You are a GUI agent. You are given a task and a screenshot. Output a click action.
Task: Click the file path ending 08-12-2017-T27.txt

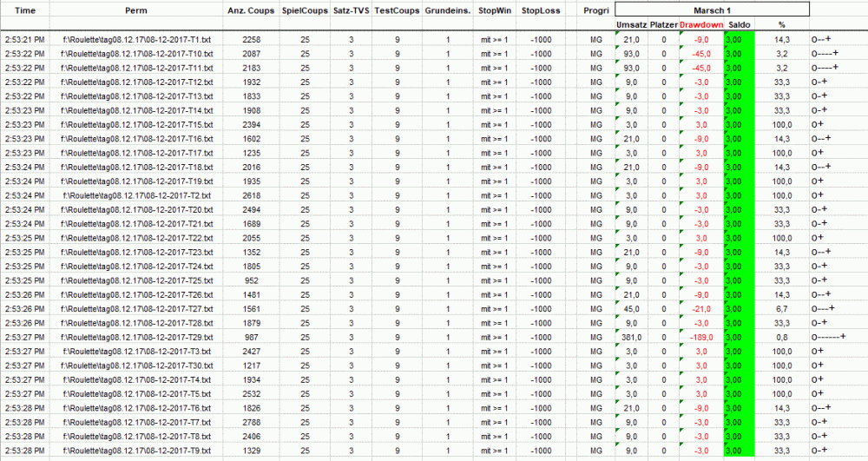(137, 309)
